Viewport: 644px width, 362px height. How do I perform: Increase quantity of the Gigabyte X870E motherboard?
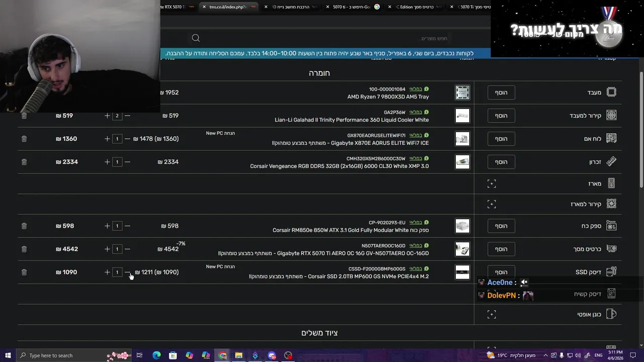(107, 139)
